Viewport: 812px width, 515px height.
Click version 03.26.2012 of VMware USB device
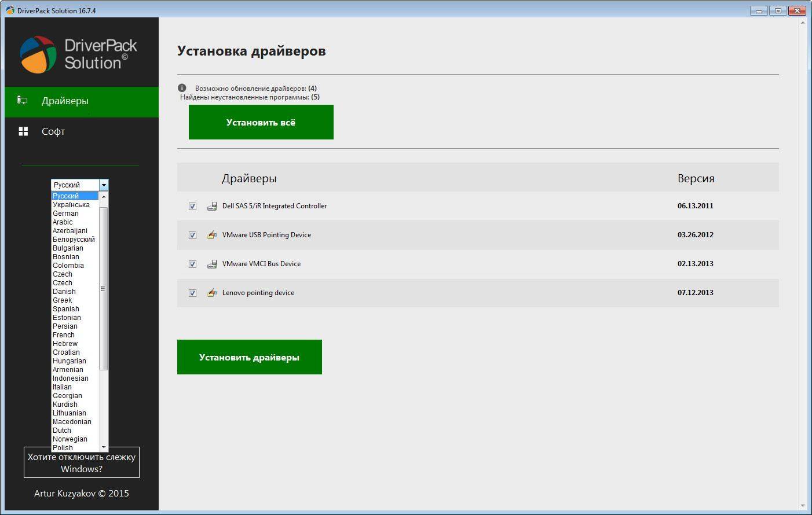point(696,235)
